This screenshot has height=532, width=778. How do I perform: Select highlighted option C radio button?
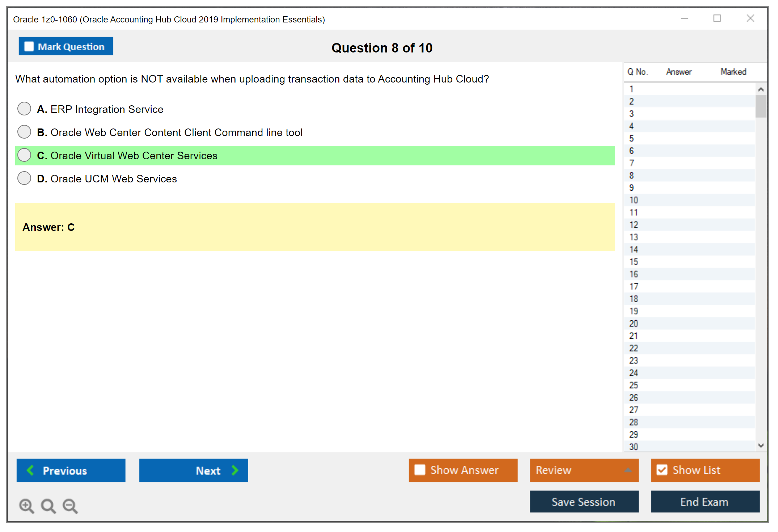24,155
